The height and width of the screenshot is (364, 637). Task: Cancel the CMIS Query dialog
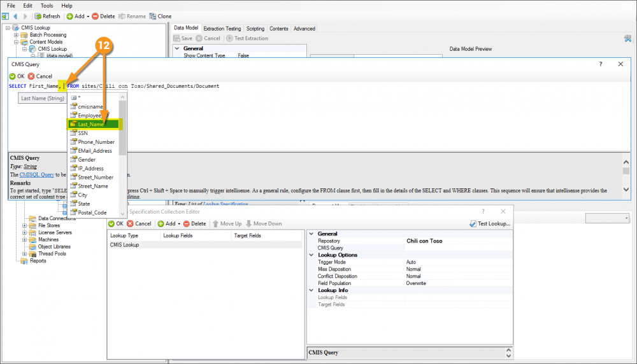coord(40,76)
